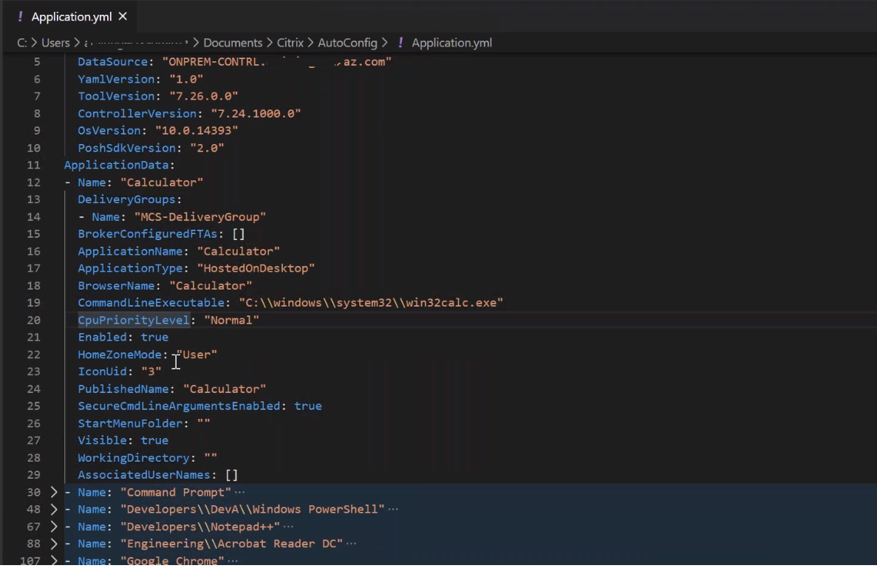The width and height of the screenshot is (877, 588).
Task: Click the YAML icon in the breadcrumb path
Action: [x=400, y=43]
